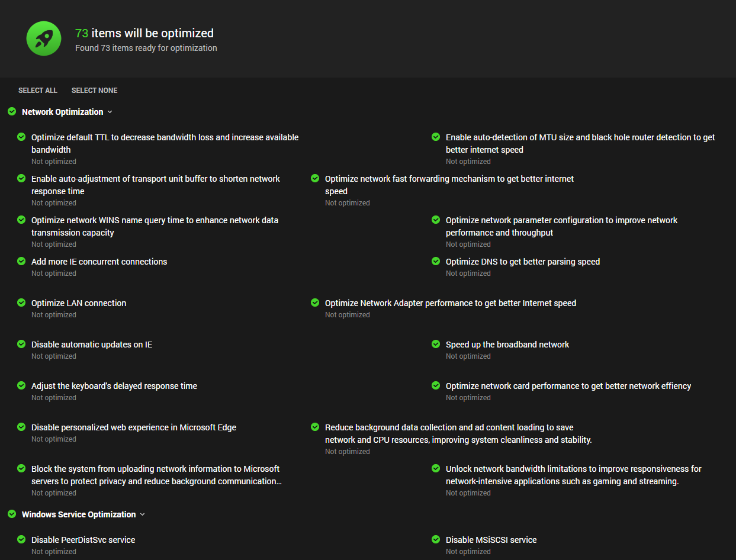
Task: Click SELECT ALL
Action: point(38,91)
